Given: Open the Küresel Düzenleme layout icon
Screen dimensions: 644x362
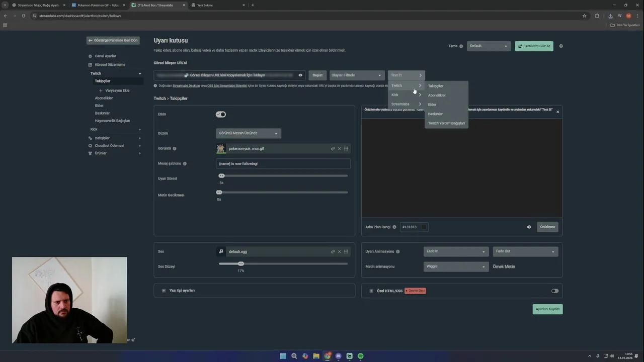Looking at the screenshot, I should tap(90, 65).
